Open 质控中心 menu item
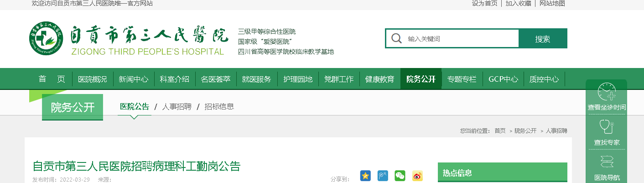 [x=544, y=79]
